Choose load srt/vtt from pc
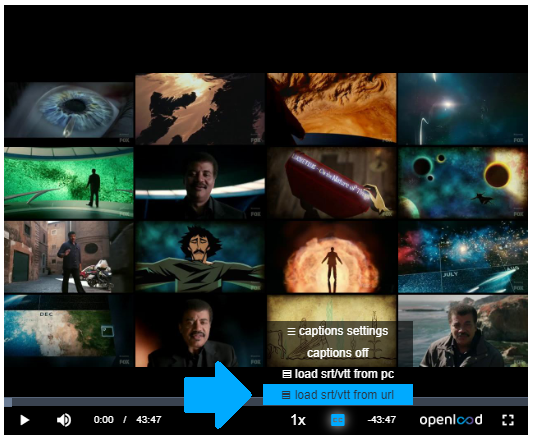 pyautogui.click(x=338, y=374)
